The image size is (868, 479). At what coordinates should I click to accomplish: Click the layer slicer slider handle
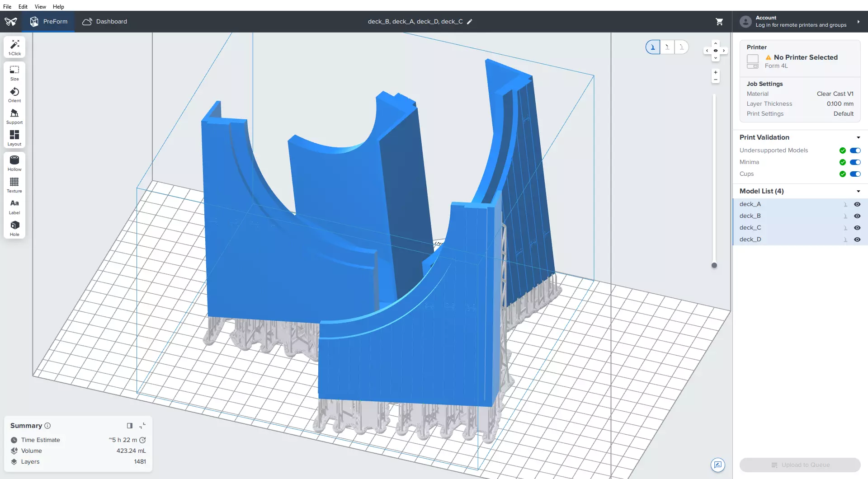(714, 265)
